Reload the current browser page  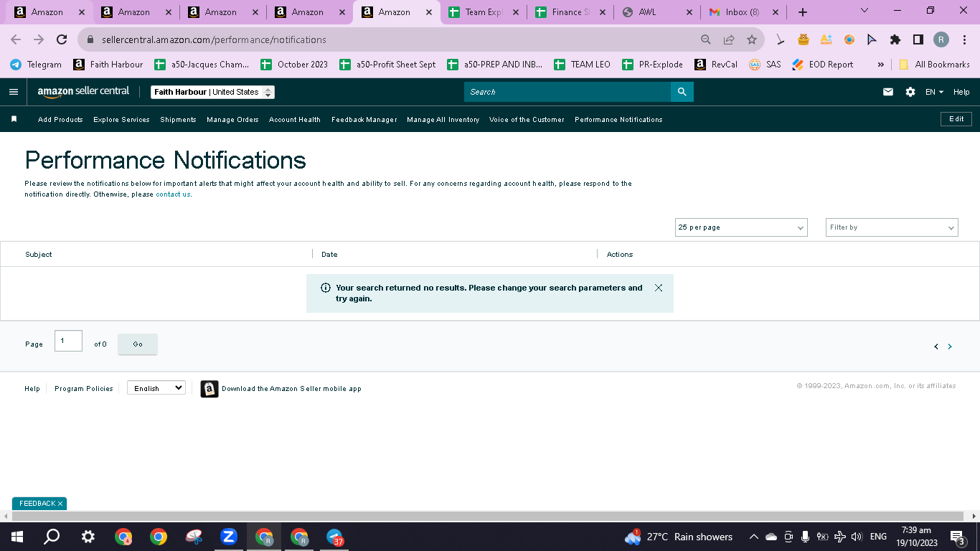pos(62,39)
